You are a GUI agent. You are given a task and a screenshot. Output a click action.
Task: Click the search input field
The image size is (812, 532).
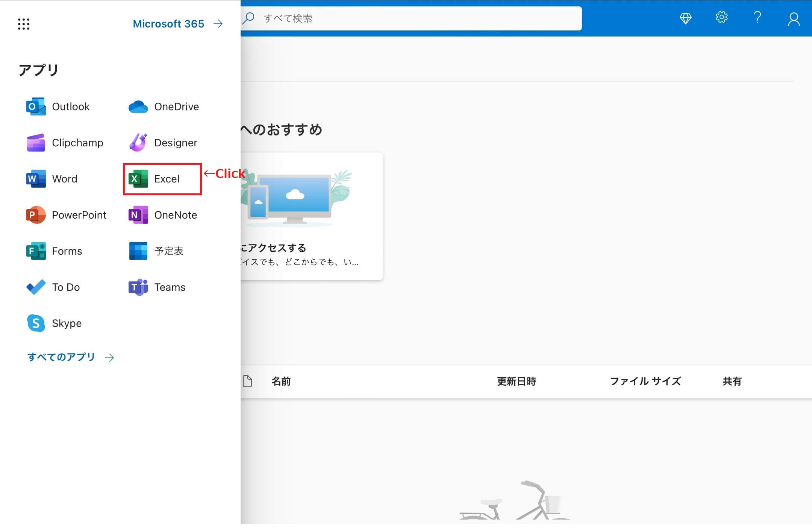pos(411,18)
